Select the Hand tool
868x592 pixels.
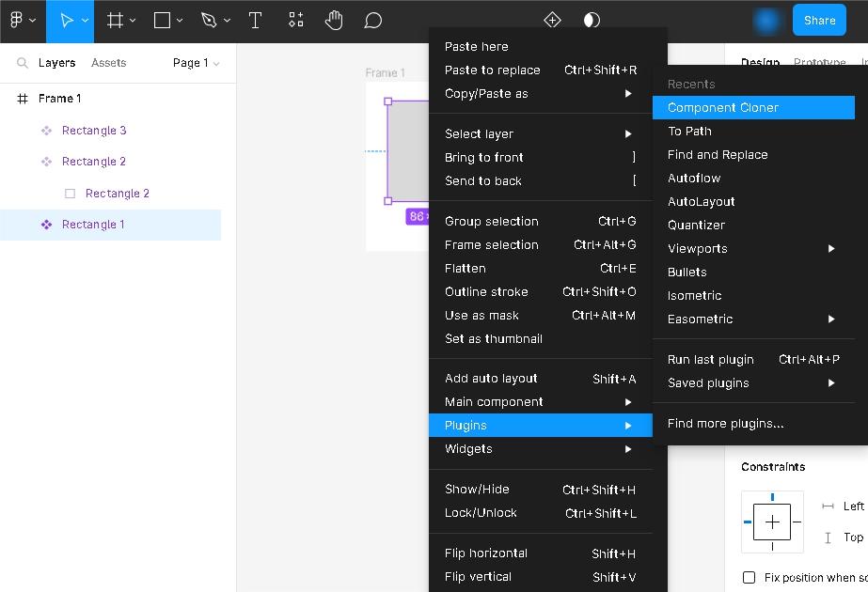tap(334, 20)
